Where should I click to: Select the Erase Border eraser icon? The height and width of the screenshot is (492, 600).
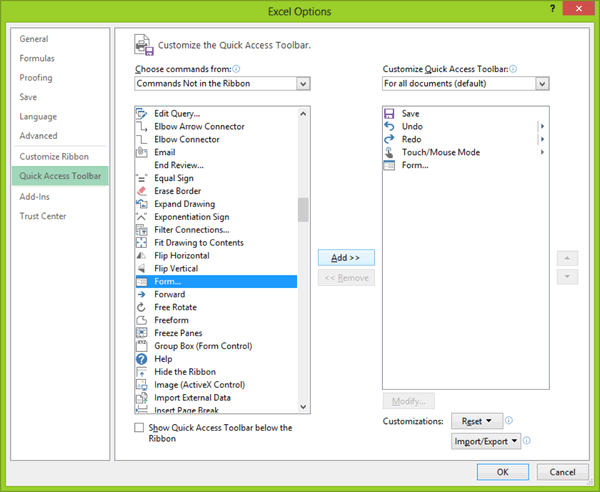click(142, 191)
